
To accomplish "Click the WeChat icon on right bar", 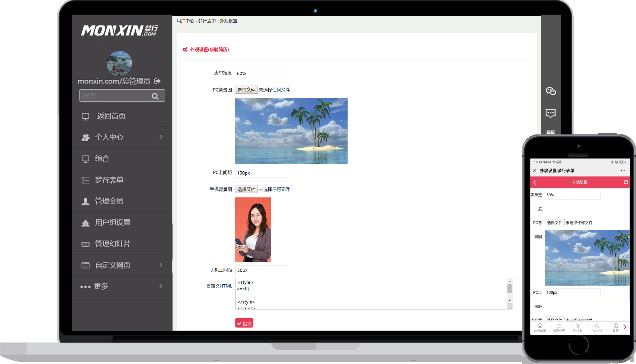I will pyautogui.click(x=551, y=91).
